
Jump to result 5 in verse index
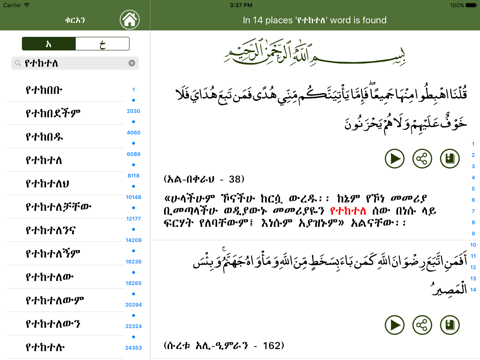[473, 189]
